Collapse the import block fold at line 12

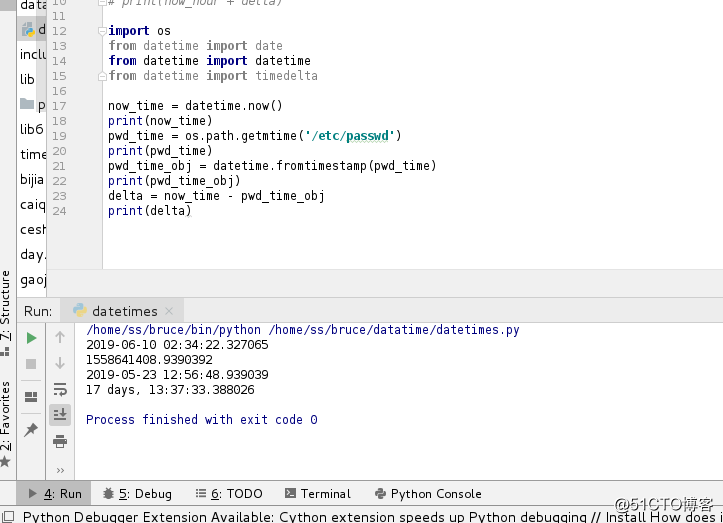(102, 31)
